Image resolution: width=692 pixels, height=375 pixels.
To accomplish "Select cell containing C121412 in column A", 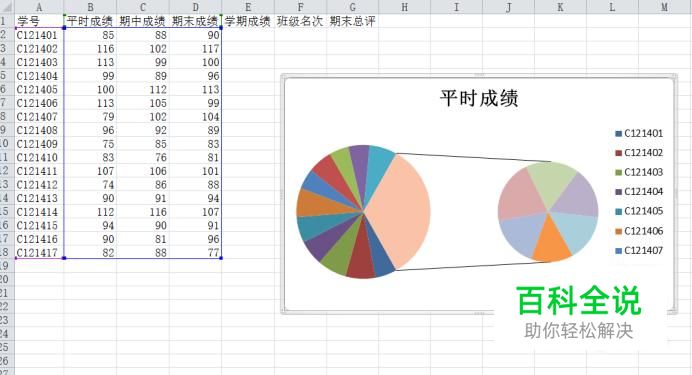I will point(39,184).
